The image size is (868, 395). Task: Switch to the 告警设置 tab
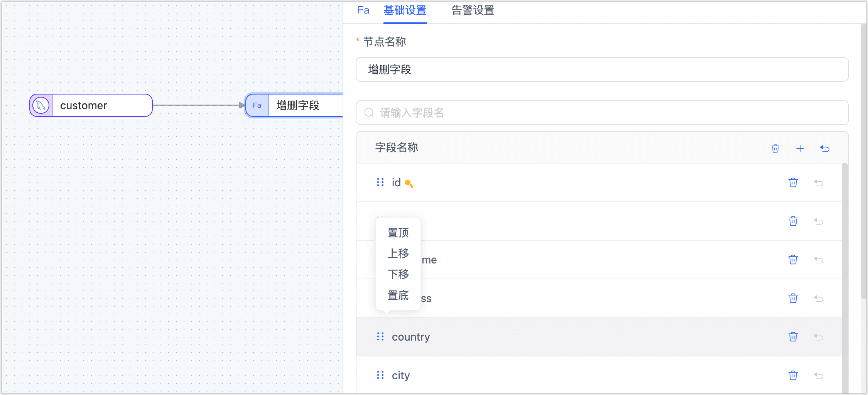coord(472,10)
